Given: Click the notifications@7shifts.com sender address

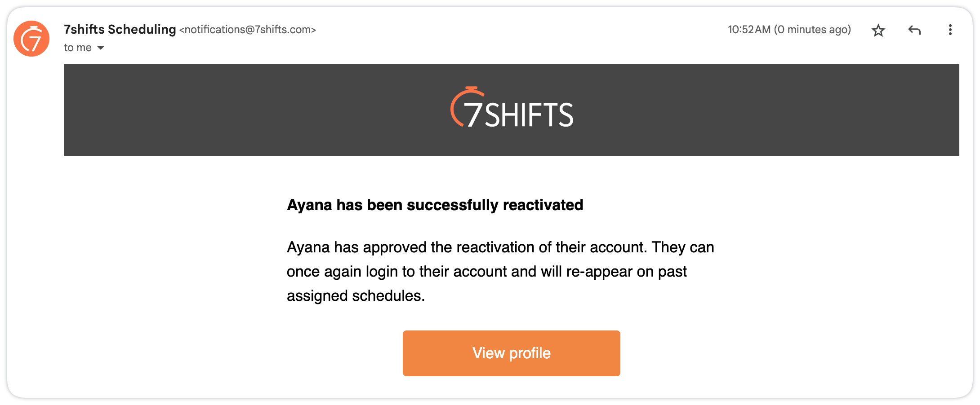Looking at the screenshot, I should pos(248,30).
